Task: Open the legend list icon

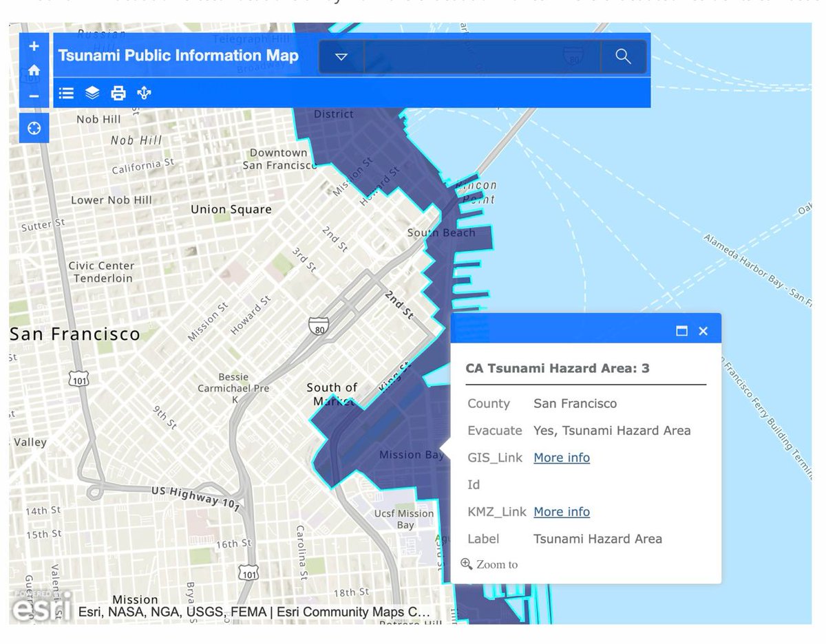Action: 66,93
